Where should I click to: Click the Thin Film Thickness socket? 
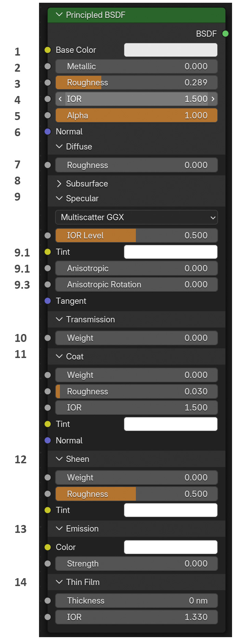(x=48, y=601)
